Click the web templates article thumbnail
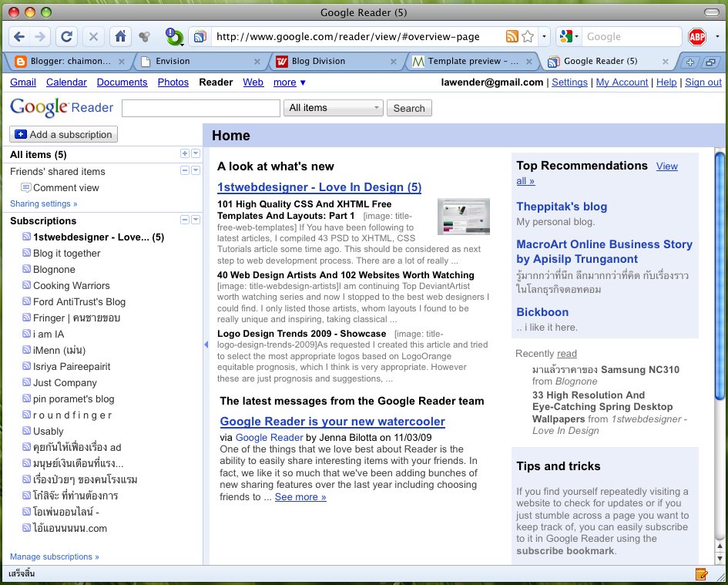 tap(464, 216)
